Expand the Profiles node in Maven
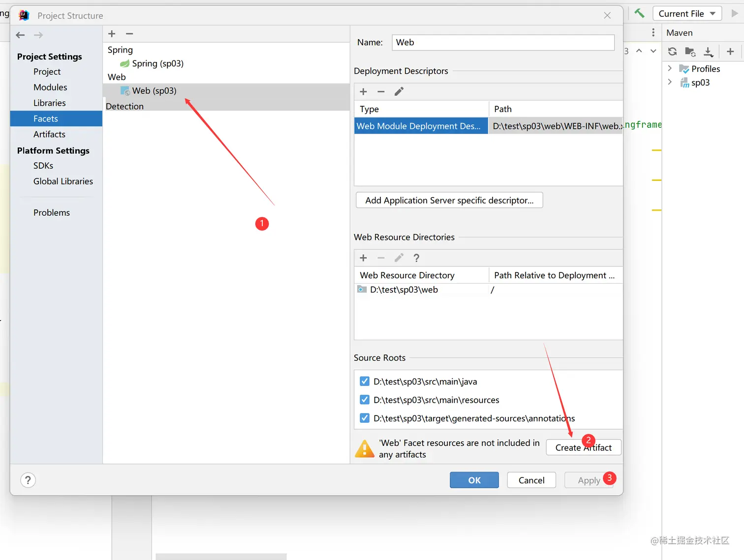The image size is (744, 560). tap(670, 68)
